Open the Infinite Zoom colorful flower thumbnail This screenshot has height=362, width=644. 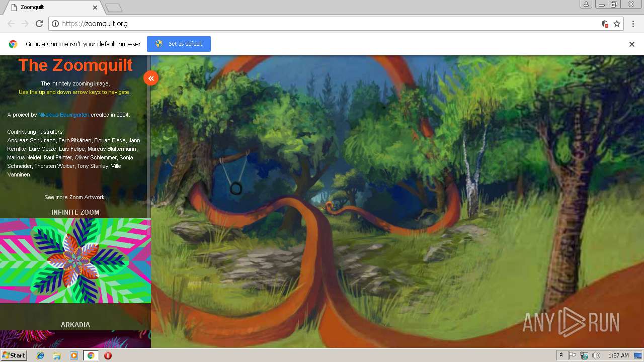pyautogui.click(x=75, y=260)
